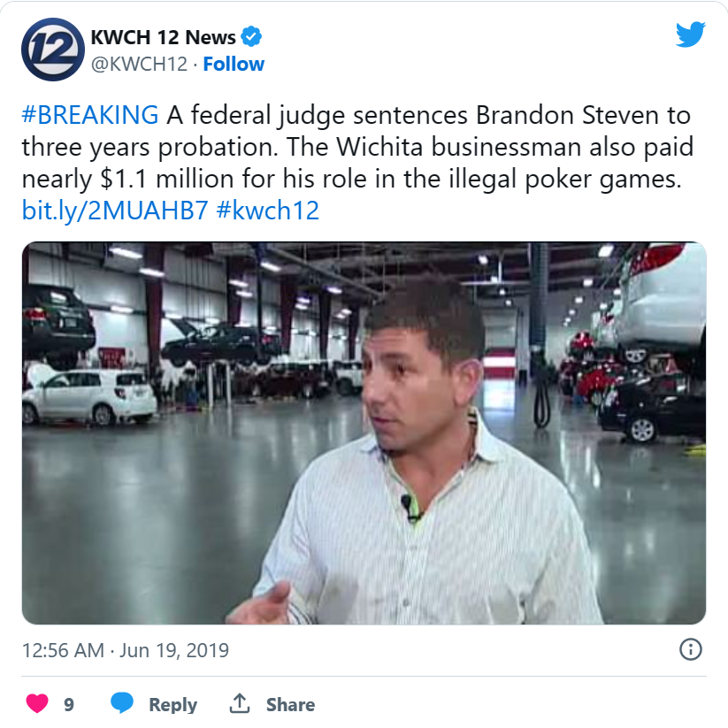Like the tweet with the heart icon

(37, 703)
